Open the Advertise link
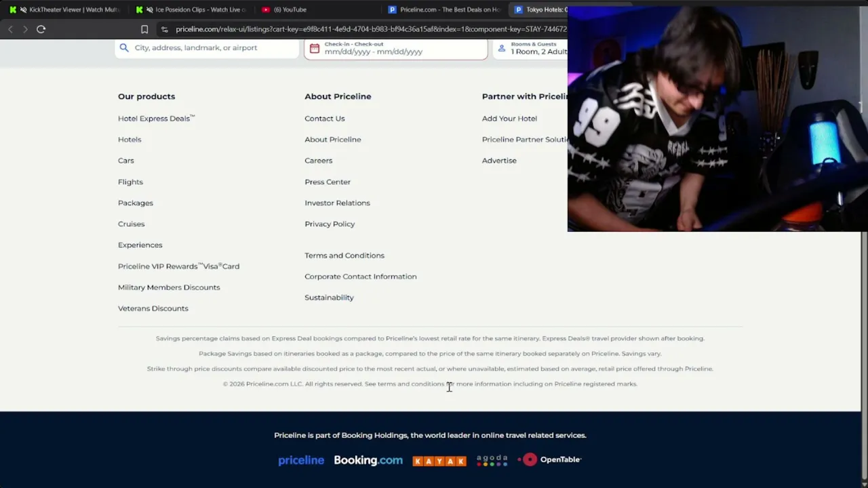 point(499,161)
